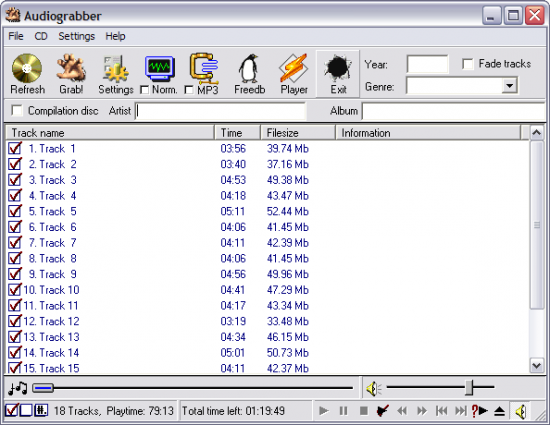Click the Norm. waveform monitor icon

coord(160,68)
